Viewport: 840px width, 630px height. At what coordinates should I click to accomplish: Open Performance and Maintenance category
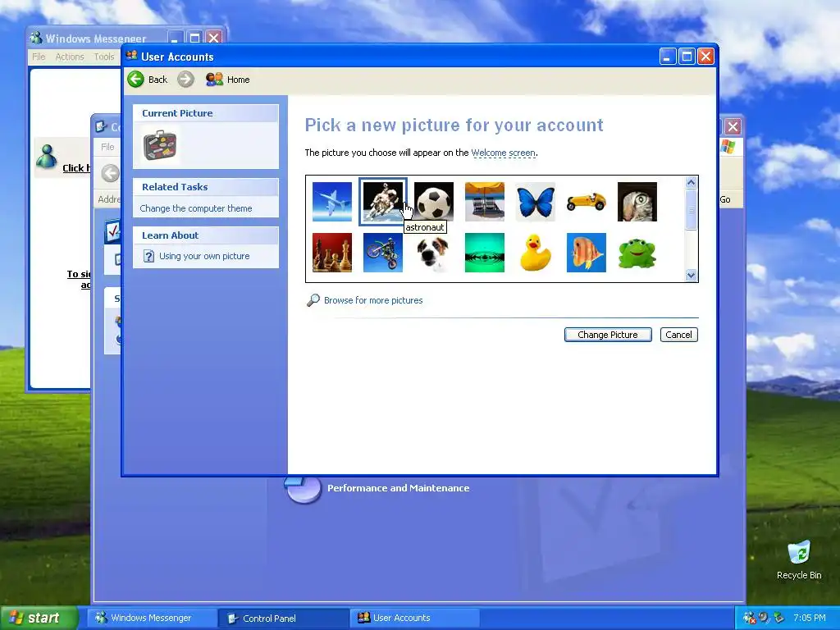(x=398, y=488)
